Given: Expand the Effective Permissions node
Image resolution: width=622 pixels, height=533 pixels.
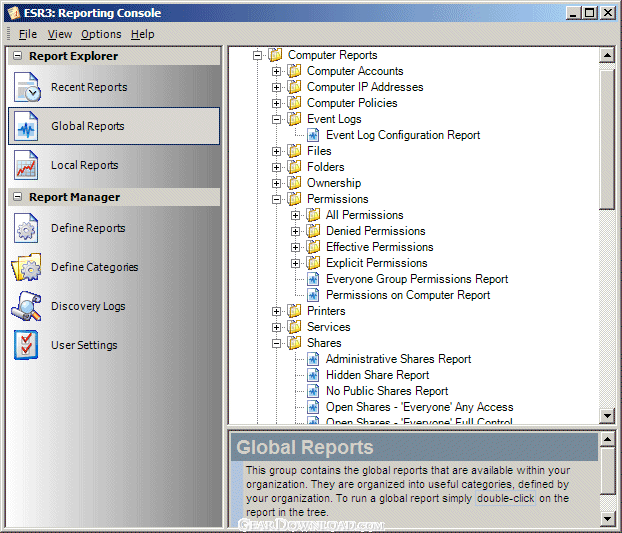Looking at the screenshot, I should [x=295, y=247].
